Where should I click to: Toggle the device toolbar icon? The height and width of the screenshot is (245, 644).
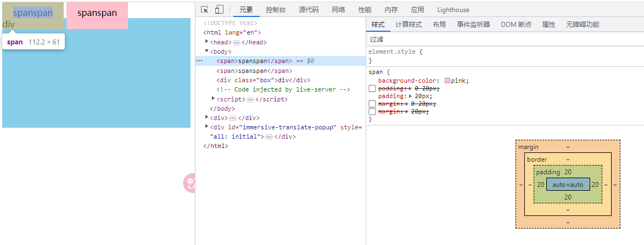coord(219,9)
